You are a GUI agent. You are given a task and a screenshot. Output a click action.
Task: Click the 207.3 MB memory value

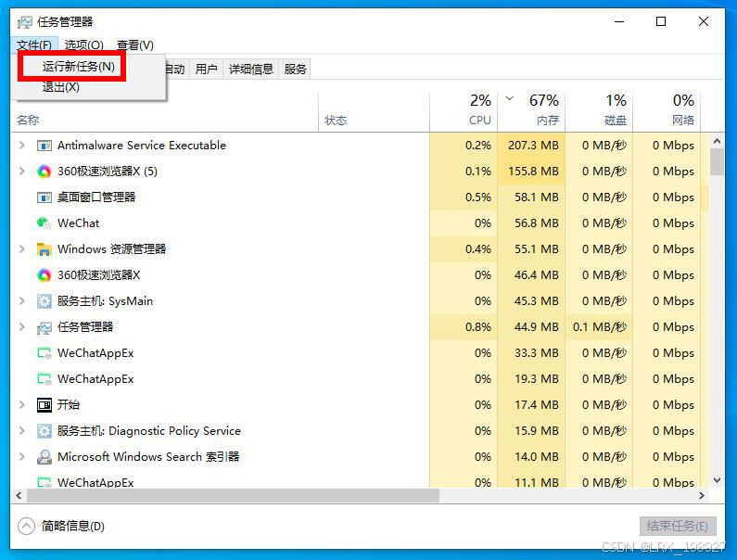pos(533,146)
